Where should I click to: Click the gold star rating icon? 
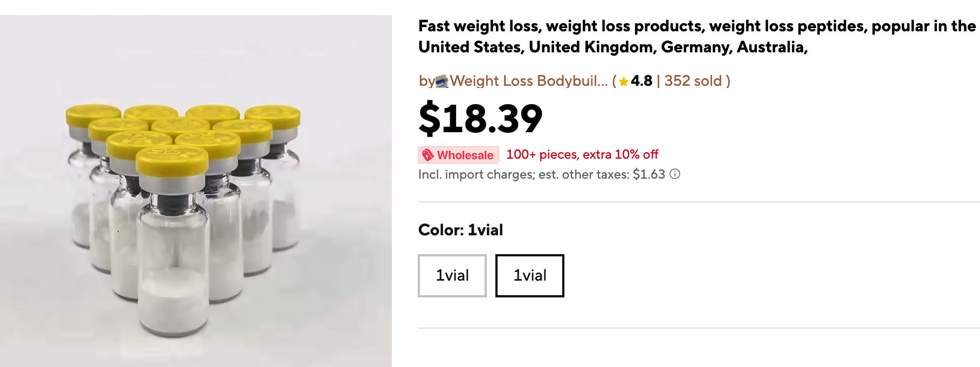[624, 81]
